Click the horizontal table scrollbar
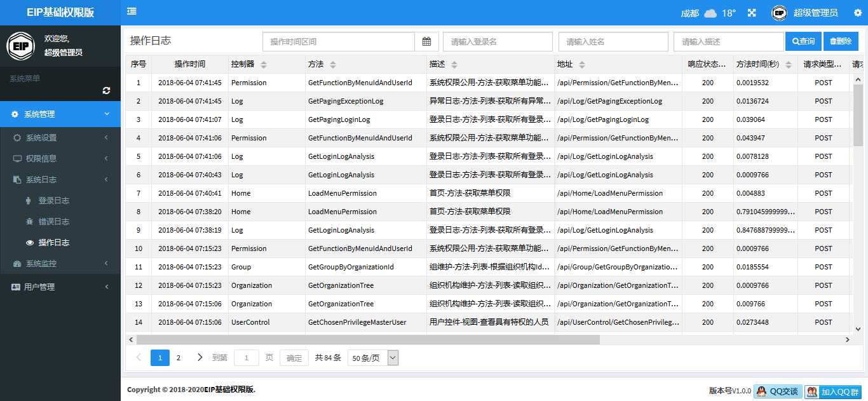868x401 pixels. pyautogui.click(x=368, y=340)
